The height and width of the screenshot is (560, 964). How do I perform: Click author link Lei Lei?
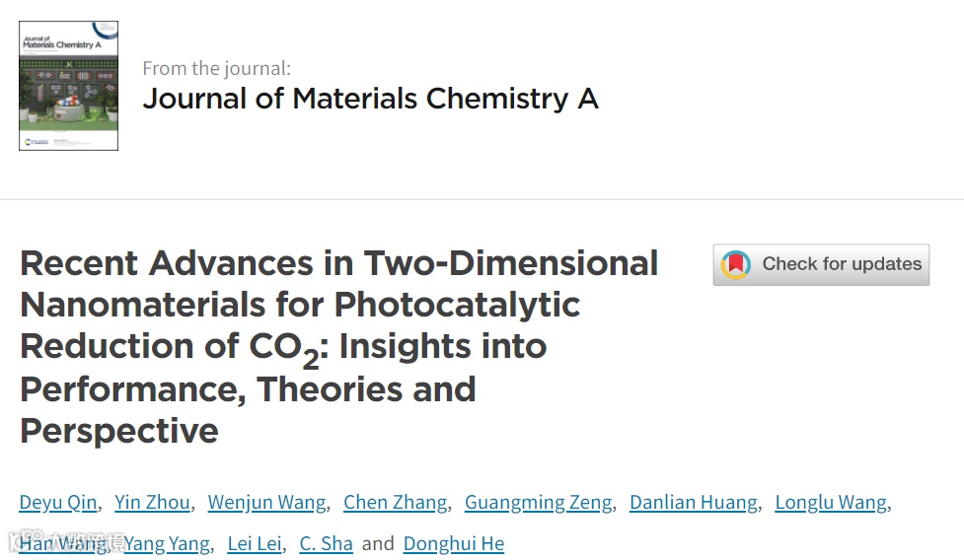pyautogui.click(x=254, y=544)
